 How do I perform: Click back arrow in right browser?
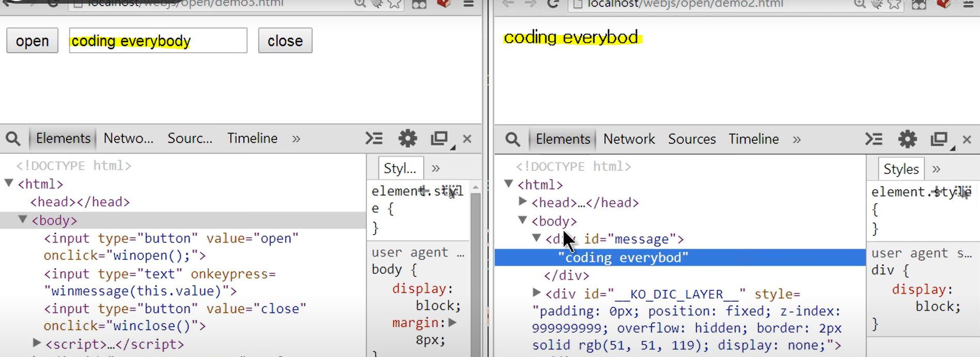(x=509, y=4)
